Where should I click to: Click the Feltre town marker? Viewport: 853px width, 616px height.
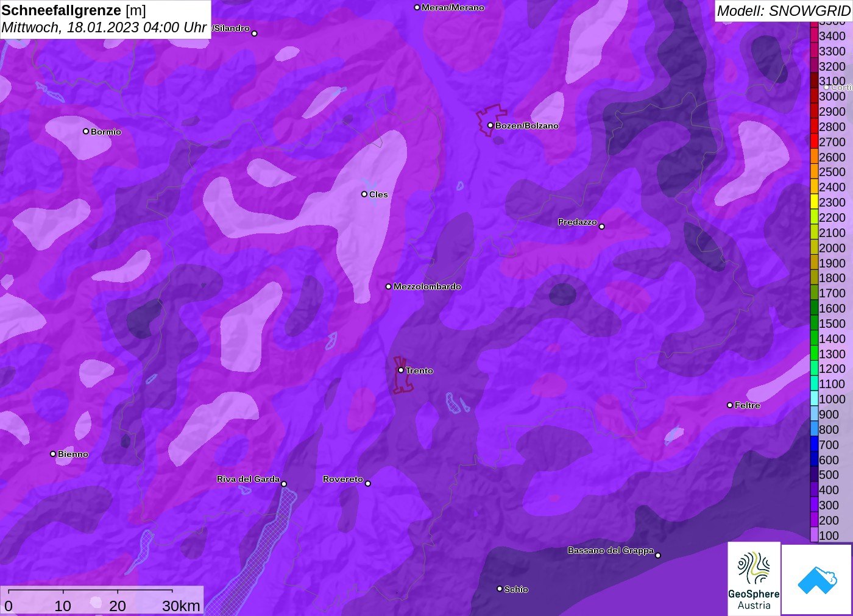tap(730, 405)
